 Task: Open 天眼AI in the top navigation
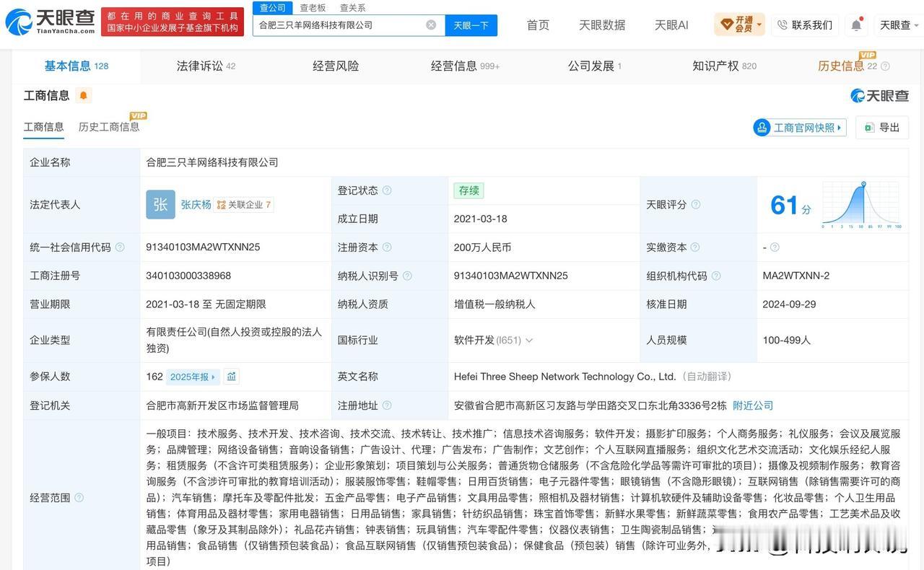[671, 25]
